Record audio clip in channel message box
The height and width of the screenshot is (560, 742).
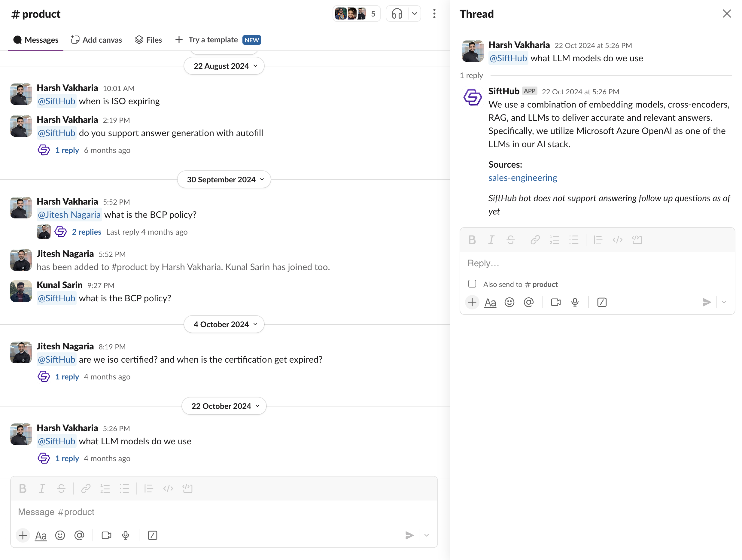pos(126,535)
